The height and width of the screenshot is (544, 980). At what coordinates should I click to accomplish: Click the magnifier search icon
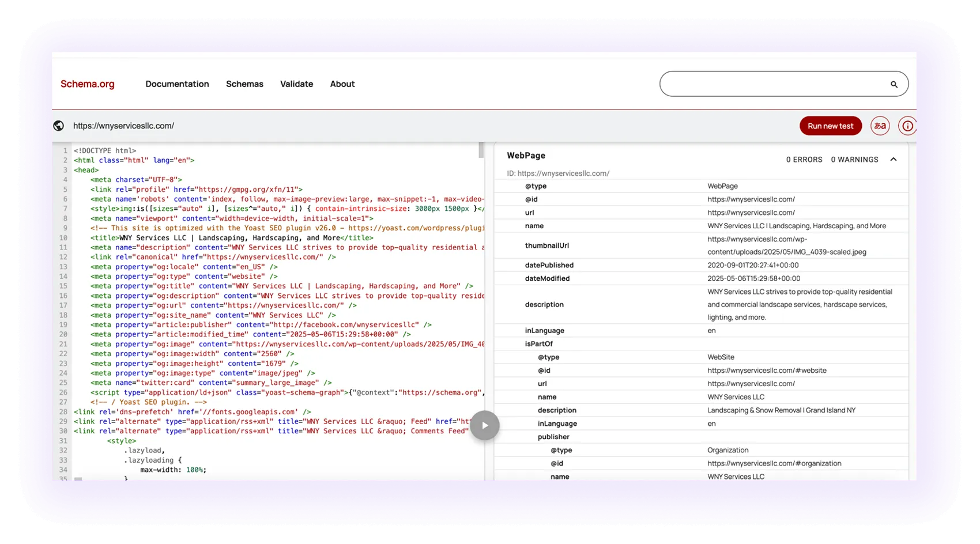(894, 85)
